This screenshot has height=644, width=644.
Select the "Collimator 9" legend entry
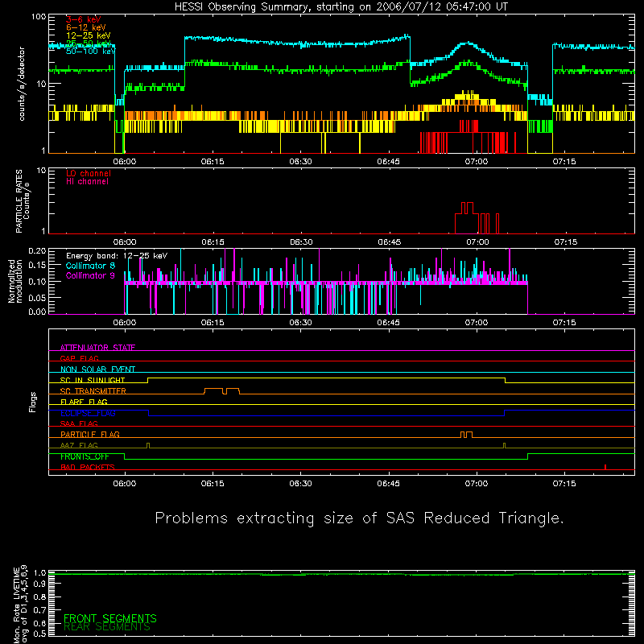pos(90,275)
